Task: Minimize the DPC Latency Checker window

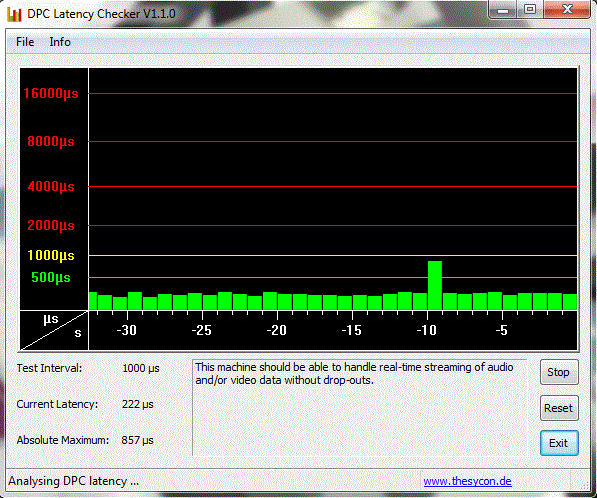Action: [503, 10]
